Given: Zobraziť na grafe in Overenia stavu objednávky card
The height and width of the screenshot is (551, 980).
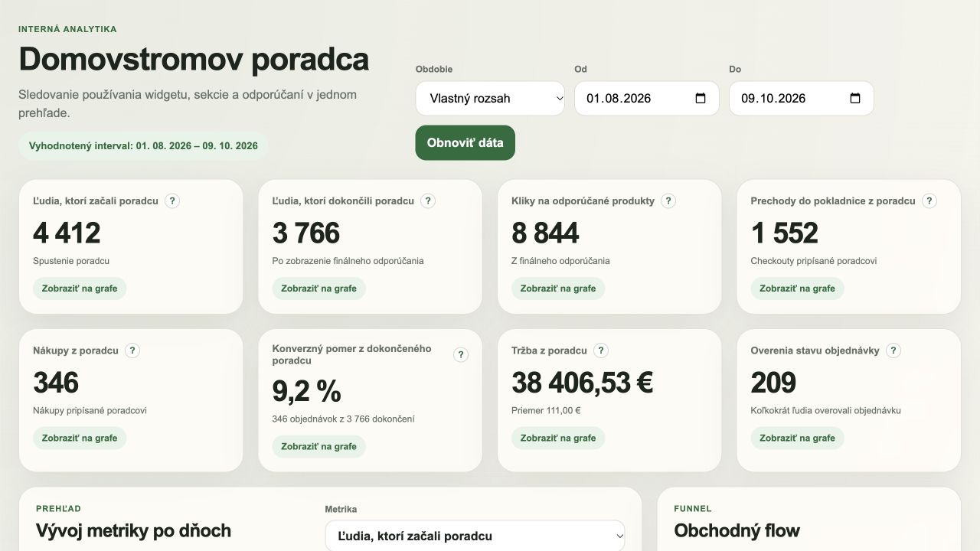Looking at the screenshot, I should [797, 438].
